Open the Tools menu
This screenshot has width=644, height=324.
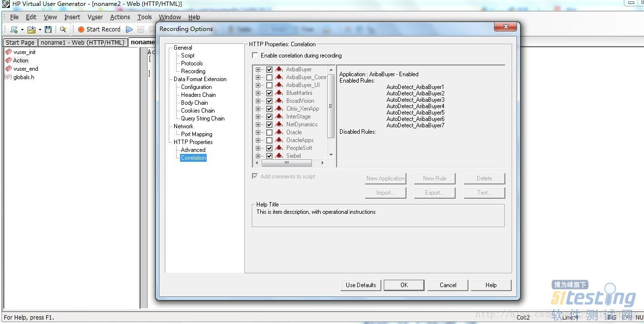point(145,17)
